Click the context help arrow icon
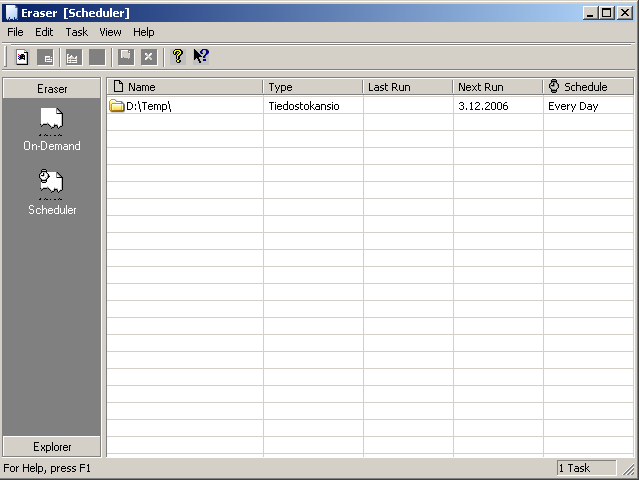Image resolution: width=639 pixels, height=480 pixels. [201, 56]
